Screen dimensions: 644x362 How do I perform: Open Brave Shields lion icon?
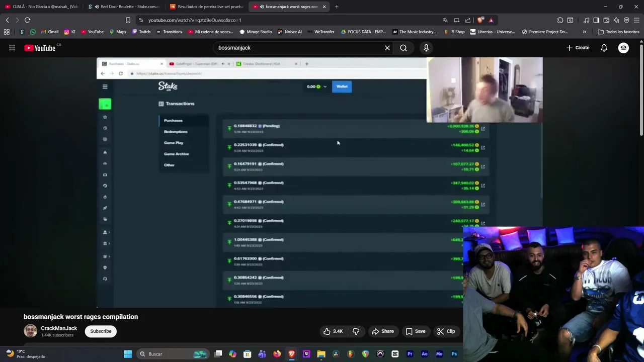480,20
